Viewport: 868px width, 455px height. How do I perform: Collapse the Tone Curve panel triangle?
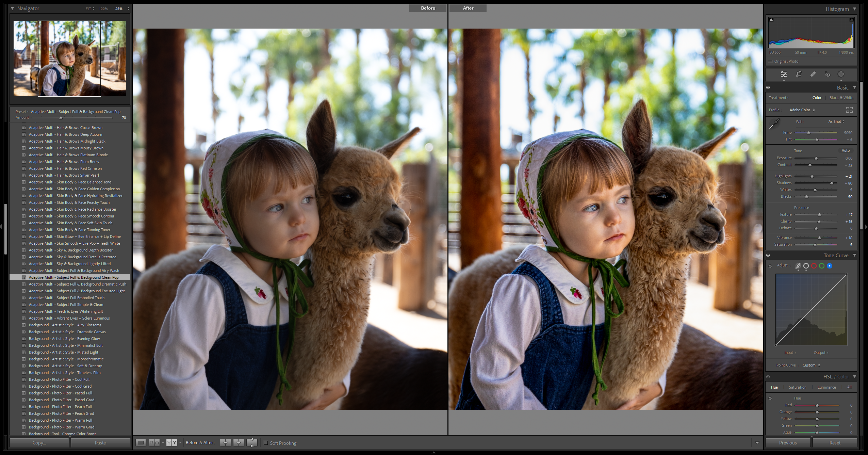coord(854,255)
